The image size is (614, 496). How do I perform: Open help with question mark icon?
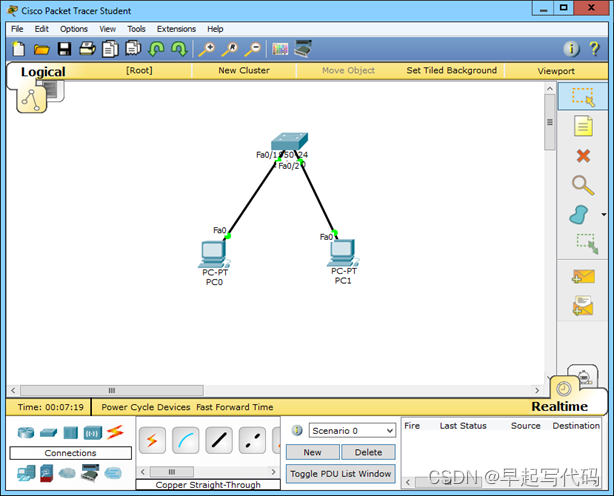[x=594, y=49]
